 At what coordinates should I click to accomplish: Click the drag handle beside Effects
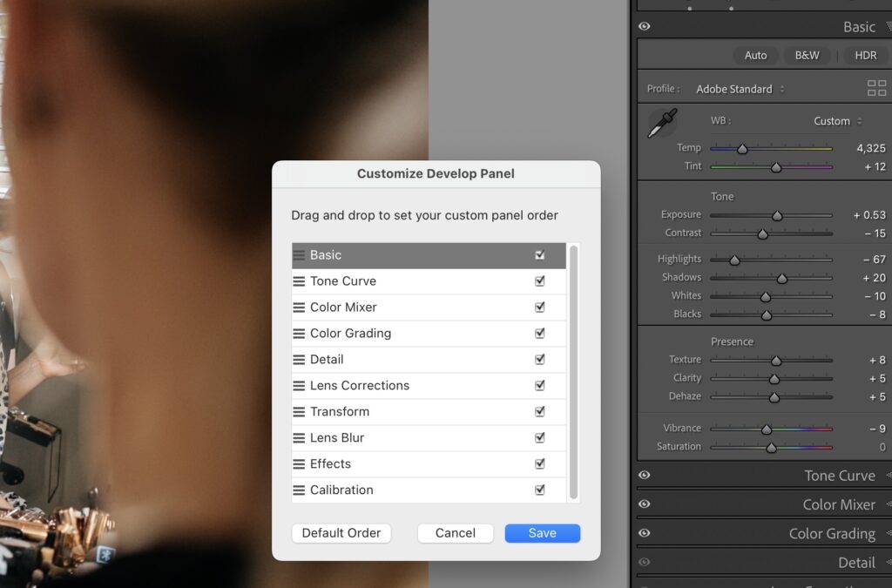point(299,463)
